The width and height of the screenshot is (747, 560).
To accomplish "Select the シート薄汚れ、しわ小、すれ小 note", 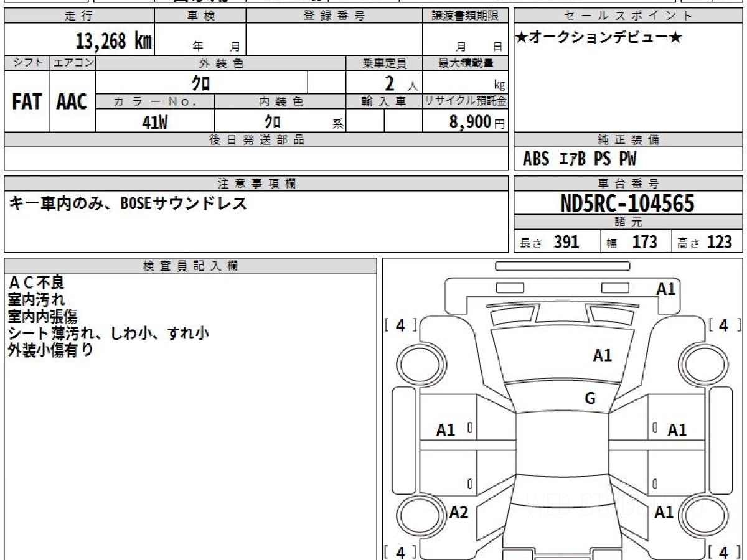I will pos(109,333).
